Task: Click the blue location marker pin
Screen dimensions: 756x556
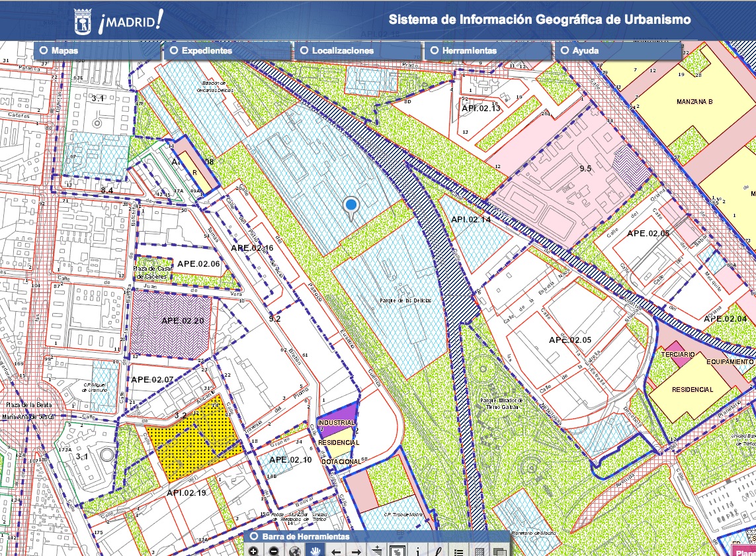Action: 351,209
